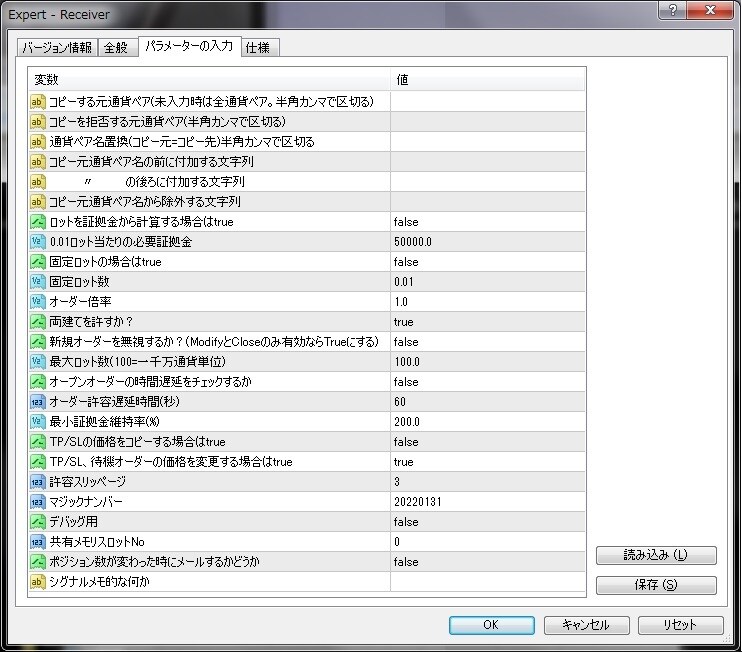Click the empty value cell for 通貨ペア名置換
Viewport: 742px width, 652px height.
tap(488, 142)
